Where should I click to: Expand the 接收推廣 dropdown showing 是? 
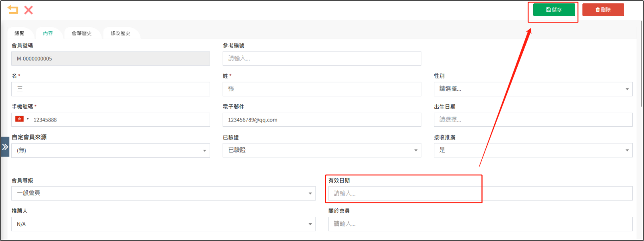tap(533, 150)
